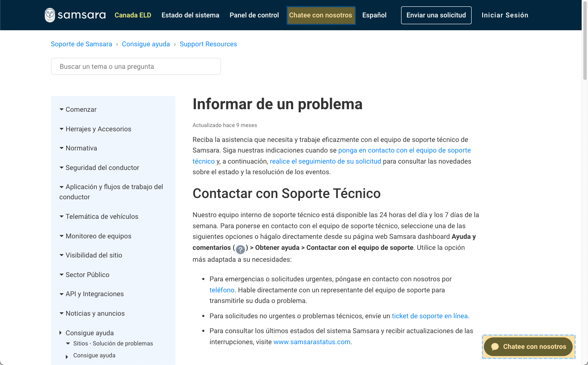Click the page vertical scrollbar

[585, 40]
